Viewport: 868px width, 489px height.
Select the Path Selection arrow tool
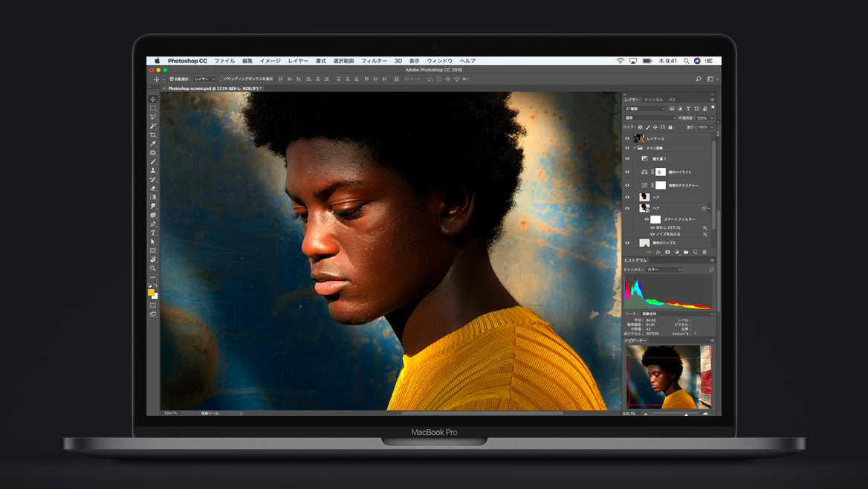(153, 242)
